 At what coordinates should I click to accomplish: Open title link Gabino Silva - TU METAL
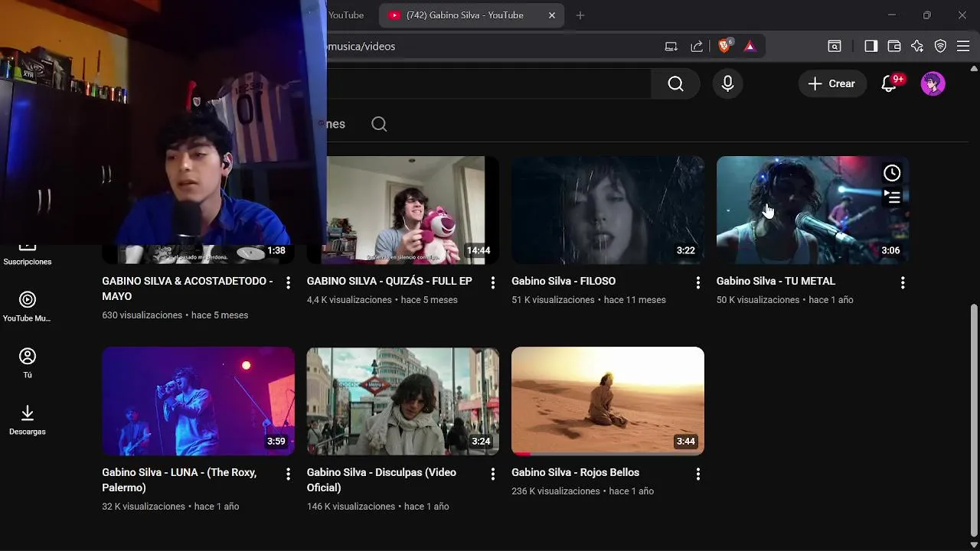[776, 281]
